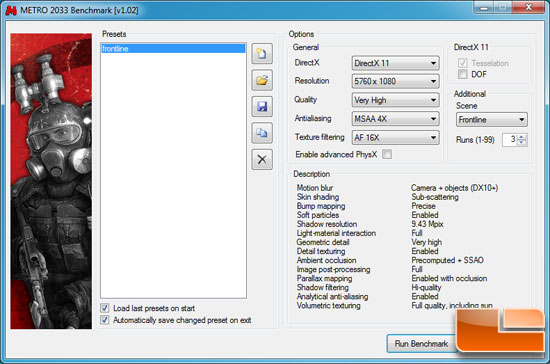Open the Quality dropdown
This screenshot has height=364, width=550.
(x=395, y=100)
